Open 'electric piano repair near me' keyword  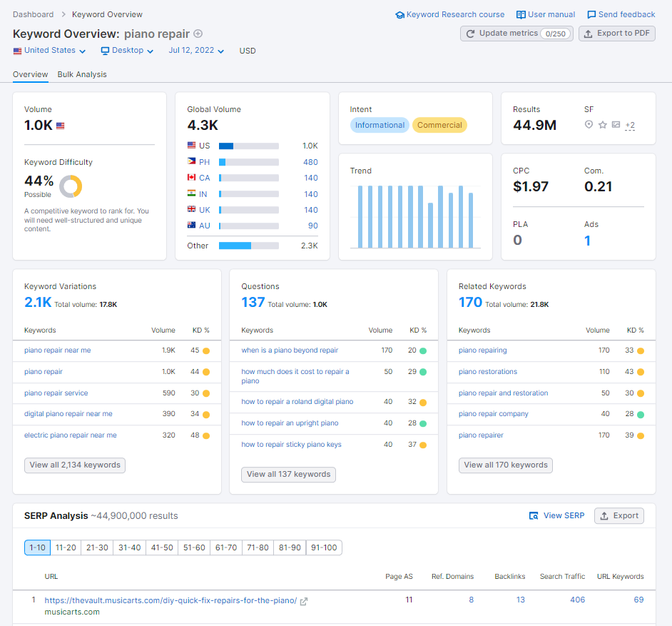(x=71, y=435)
